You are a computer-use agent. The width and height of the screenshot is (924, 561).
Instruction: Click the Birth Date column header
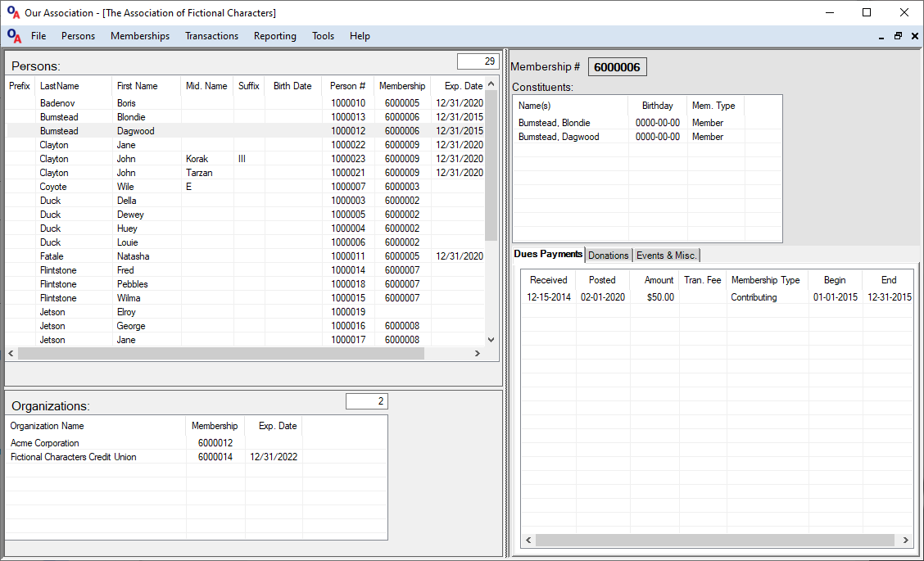(293, 86)
